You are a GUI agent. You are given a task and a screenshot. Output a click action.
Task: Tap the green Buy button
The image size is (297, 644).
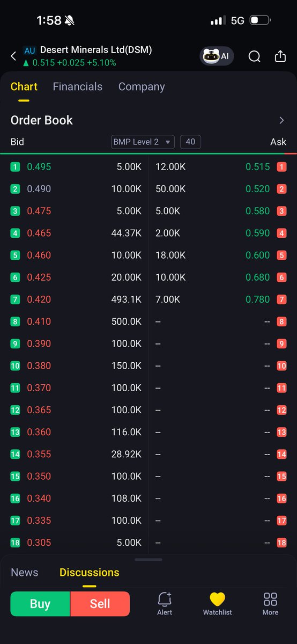(40, 604)
